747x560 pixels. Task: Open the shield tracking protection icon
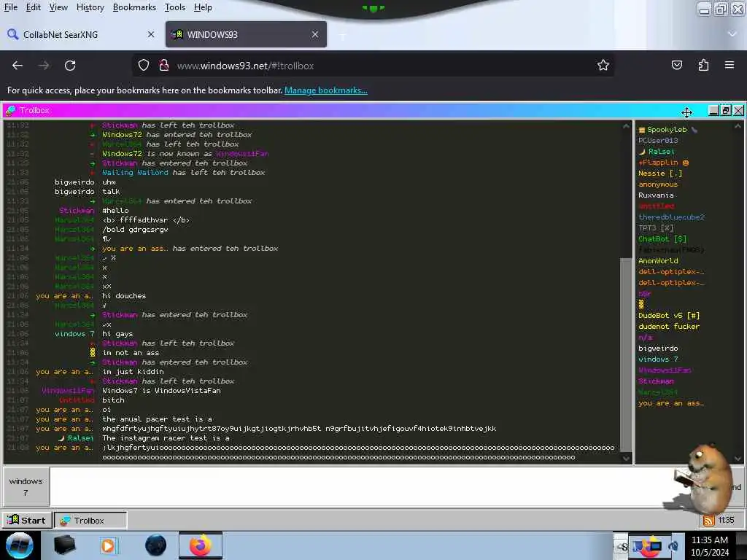pos(144,65)
